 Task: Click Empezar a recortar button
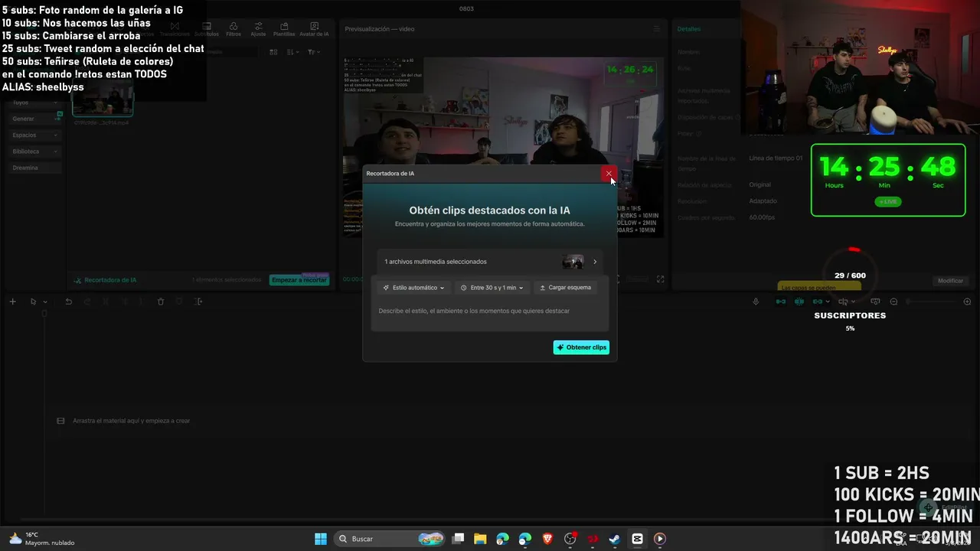click(x=299, y=280)
